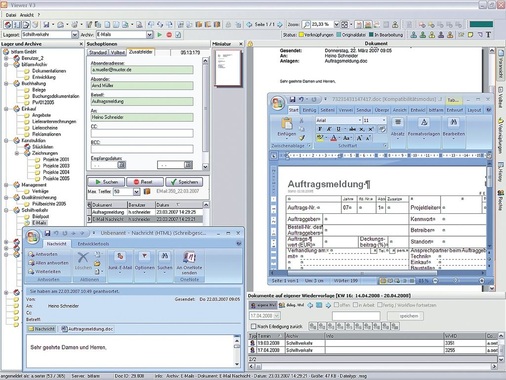This screenshot has width=506, height=380.
Task: Check 'Nach Erledigung zurück' checkbox
Action: click(254, 326)
